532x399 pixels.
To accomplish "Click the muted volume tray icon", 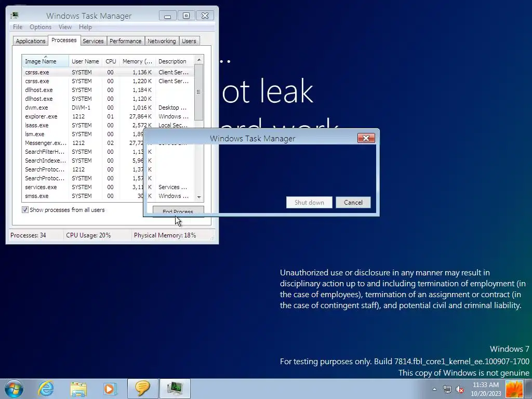I will point(460,389).
